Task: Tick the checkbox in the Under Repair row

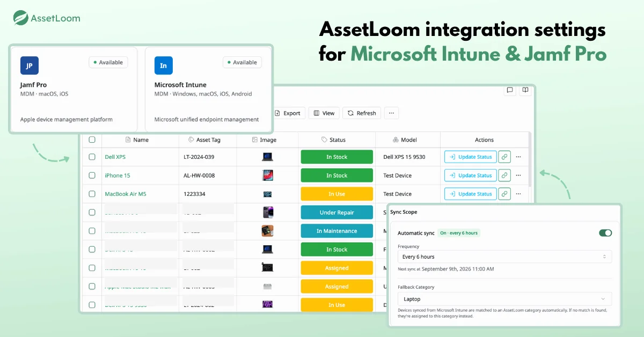Action: point(92,213)
